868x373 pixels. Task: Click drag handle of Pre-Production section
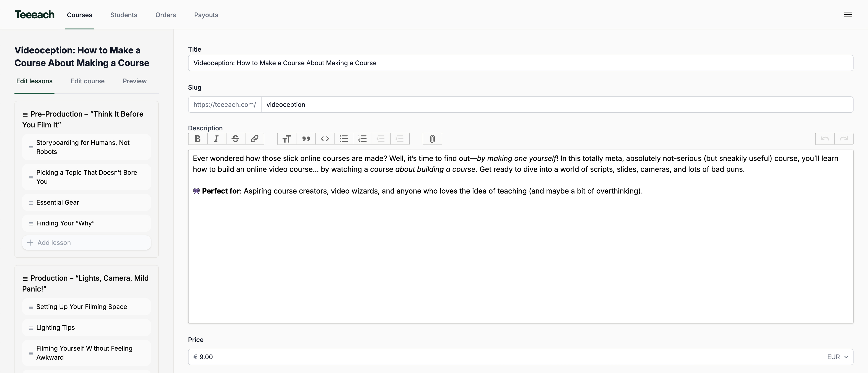click(25, 115)
